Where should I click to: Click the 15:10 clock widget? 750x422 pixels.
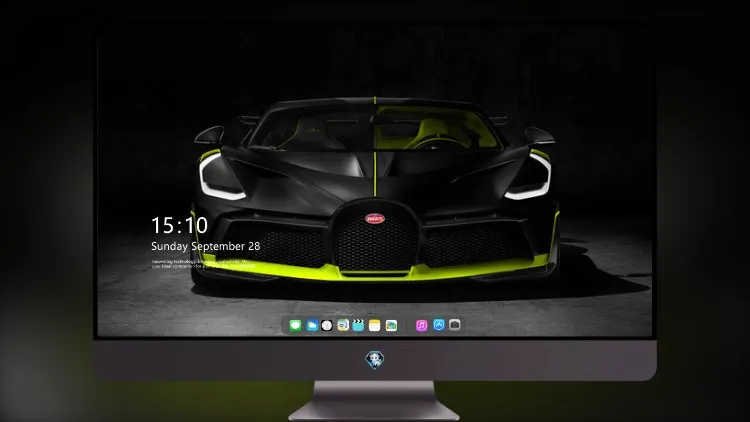(179, 225)
